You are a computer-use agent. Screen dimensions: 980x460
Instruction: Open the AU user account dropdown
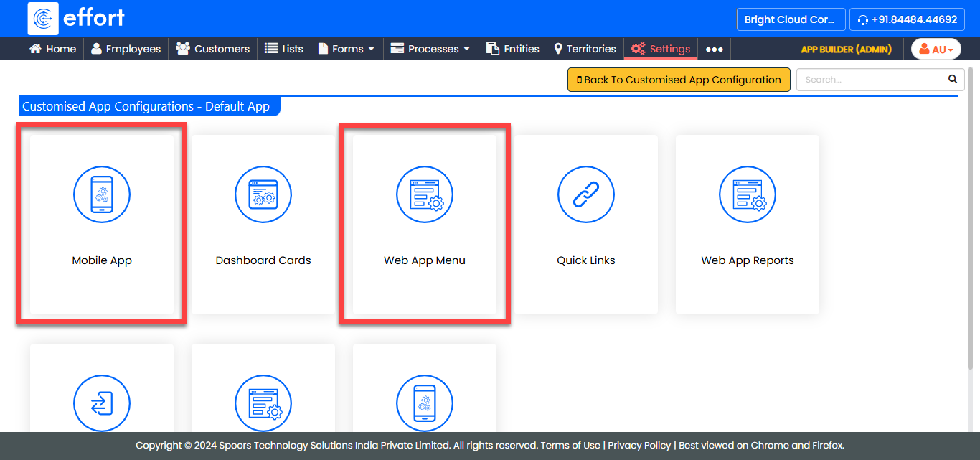pos(936,49)
